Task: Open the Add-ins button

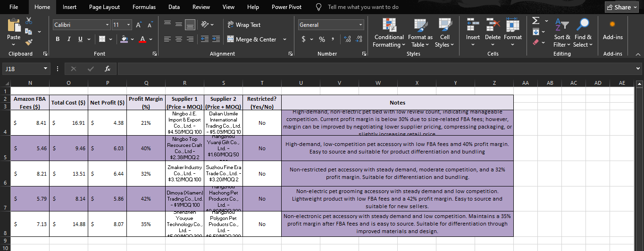Action: click(612, 30)
